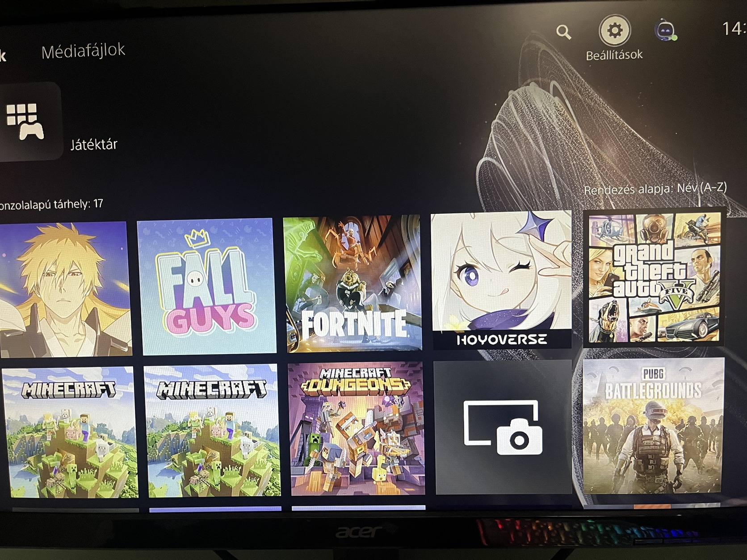This screenshot has width=747, height=560.
Task: Open the profile avatar icon
Action: coord(666,31)
